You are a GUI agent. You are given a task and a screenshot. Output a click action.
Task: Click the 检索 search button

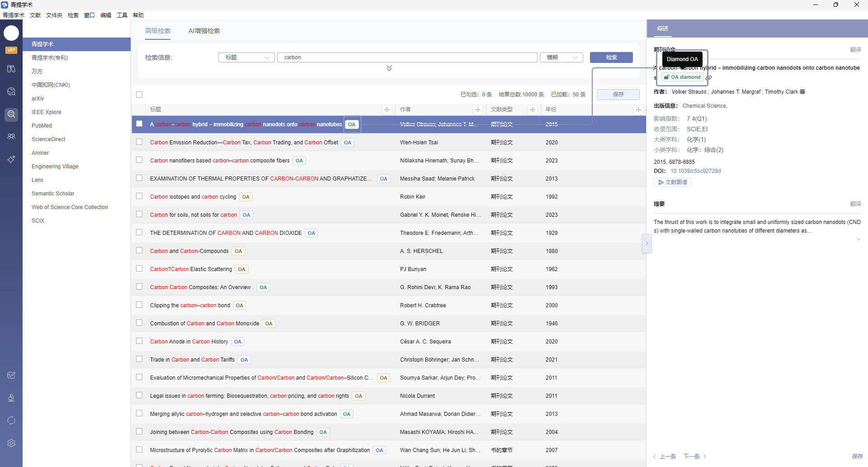click(x=611, y=57)
